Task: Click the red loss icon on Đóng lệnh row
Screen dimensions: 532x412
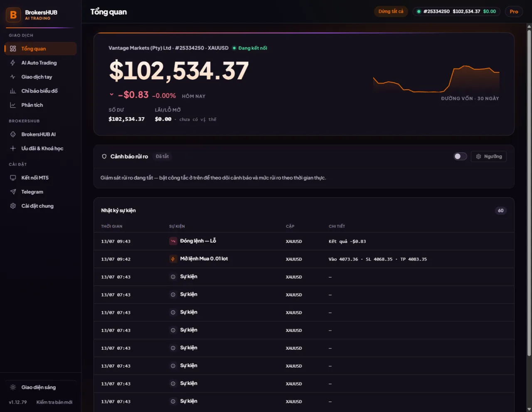Action: 173,241
